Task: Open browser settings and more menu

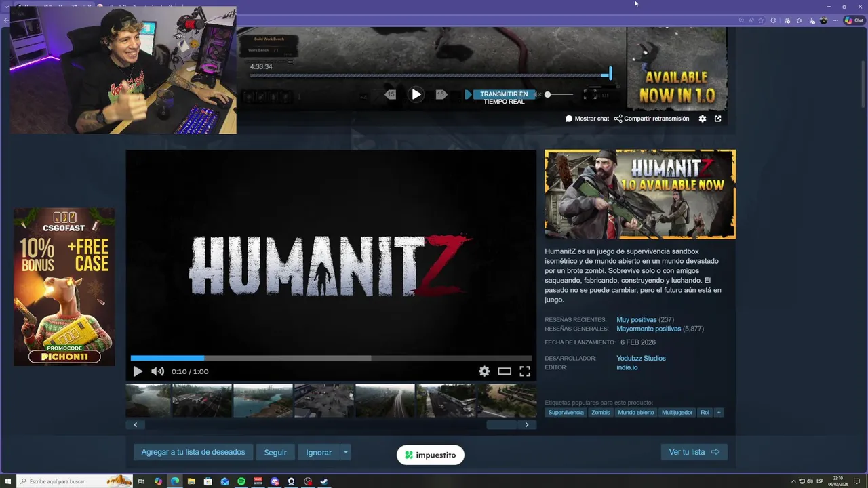Action: pos(835,20)
